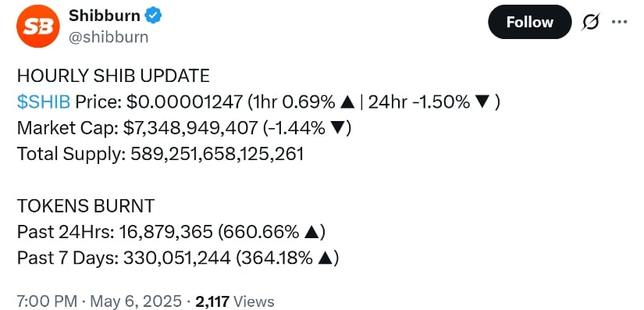This screenshot has width=644, height=310.
Task: Click the Shibburn SB profile avatar
Action: (37, 27)
